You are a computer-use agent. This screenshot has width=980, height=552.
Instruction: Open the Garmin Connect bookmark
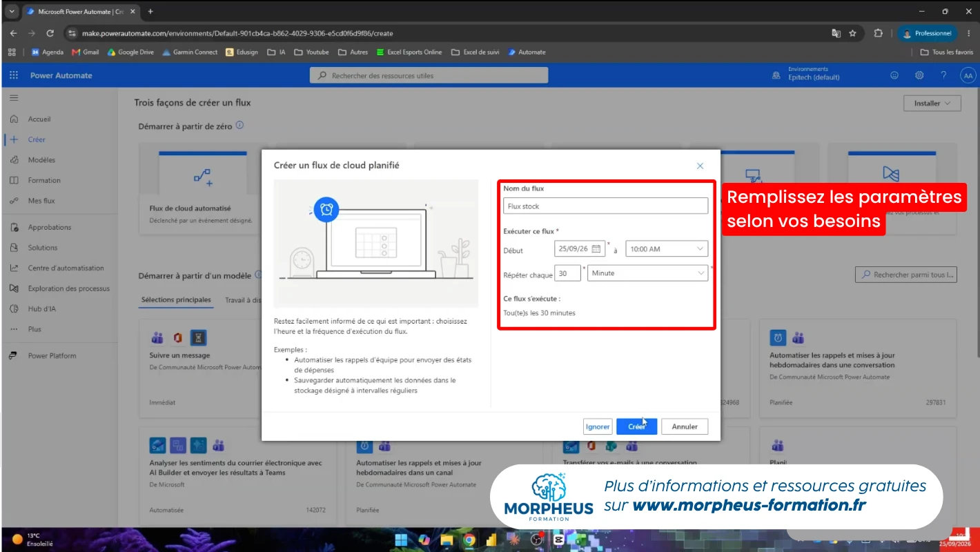pyautogui.click(x=190, y=52)
